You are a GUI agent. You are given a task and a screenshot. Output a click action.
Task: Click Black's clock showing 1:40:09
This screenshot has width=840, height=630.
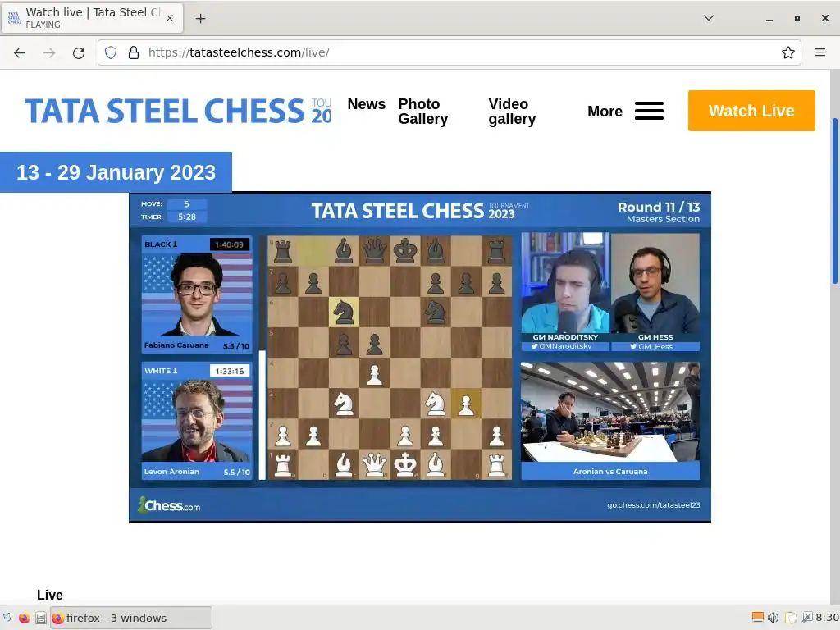230,244
